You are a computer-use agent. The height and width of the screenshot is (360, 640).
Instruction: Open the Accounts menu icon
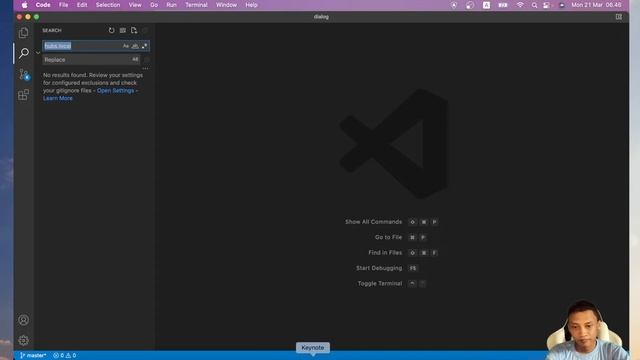click(24, 320)
